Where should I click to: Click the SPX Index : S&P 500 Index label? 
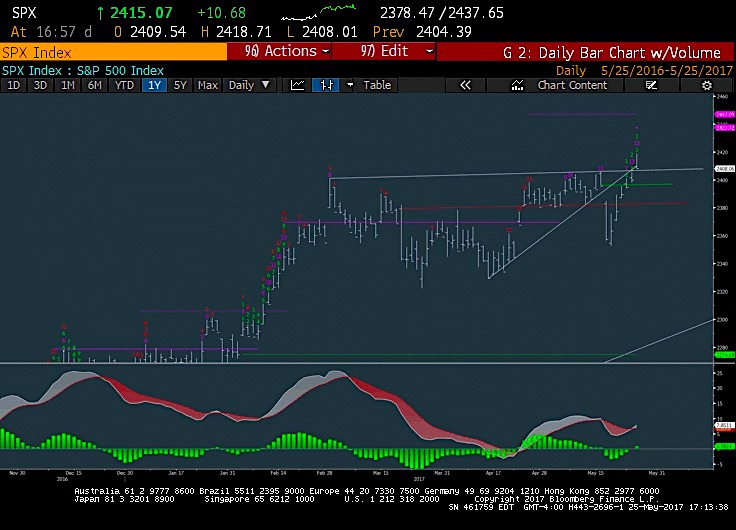83,71
